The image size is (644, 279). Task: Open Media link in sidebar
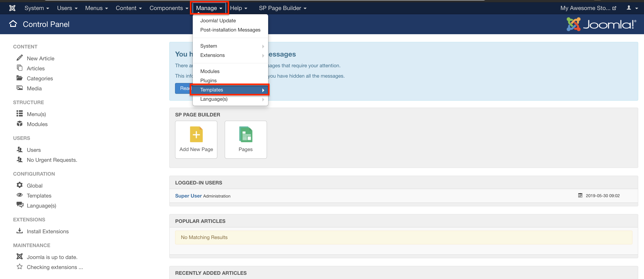34,88
